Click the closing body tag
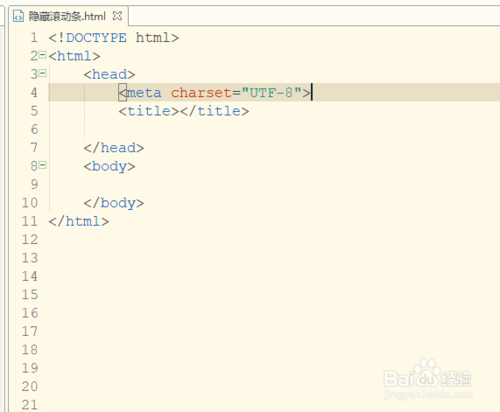The height and width of the screenshot is (412, 500). point(114,203)
